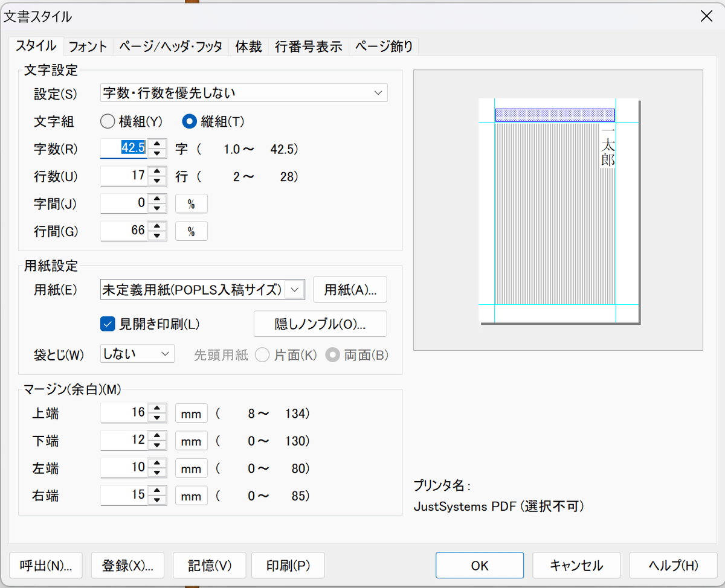Click the 登録(X)... button
725x588 pixels.
tap(127, 566)
